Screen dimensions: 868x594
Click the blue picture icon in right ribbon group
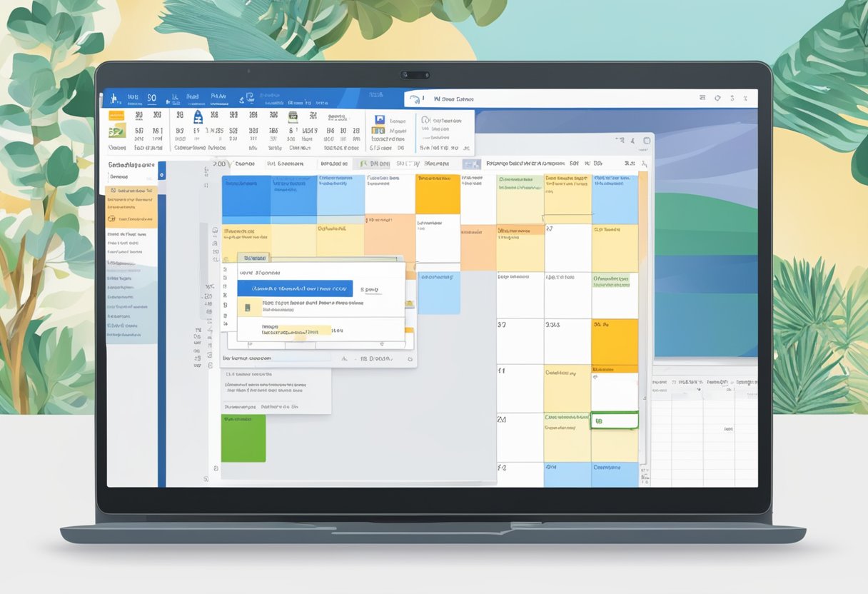[378, 121]
